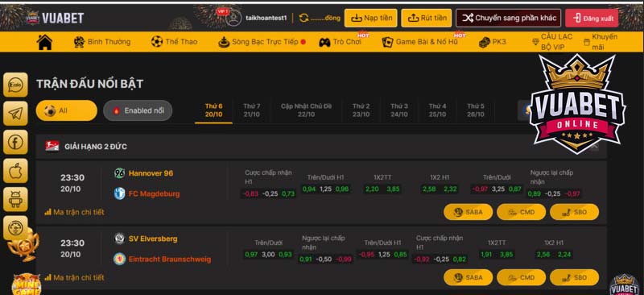Open SBO for the SV Elversberg match
The height and width of the screenshot is (295, 644).
click(x=575, y=278)
